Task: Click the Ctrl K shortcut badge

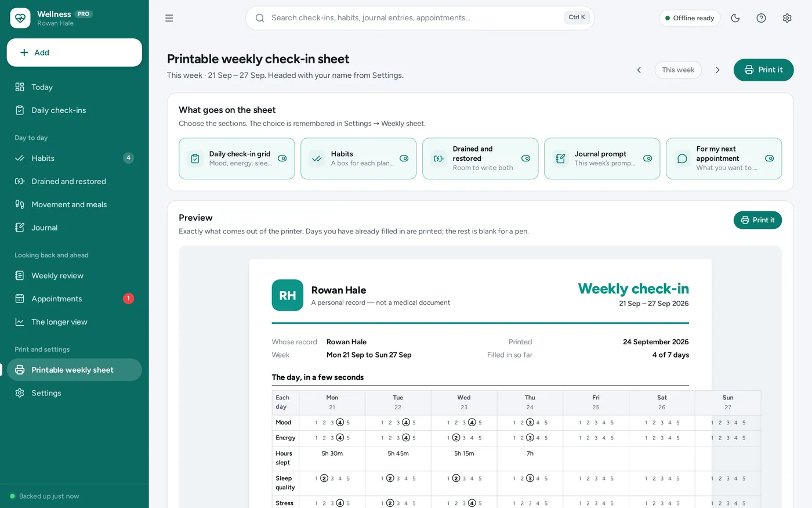Action: tap(577, 17)
